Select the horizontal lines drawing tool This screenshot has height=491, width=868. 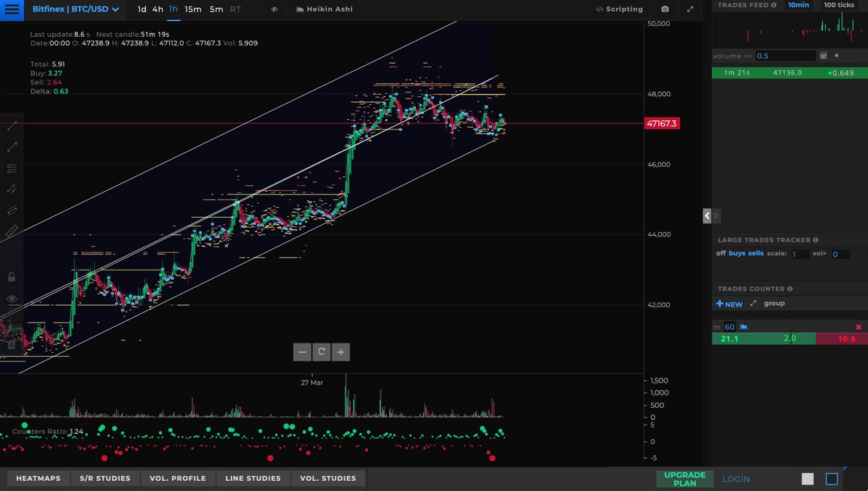12,168
